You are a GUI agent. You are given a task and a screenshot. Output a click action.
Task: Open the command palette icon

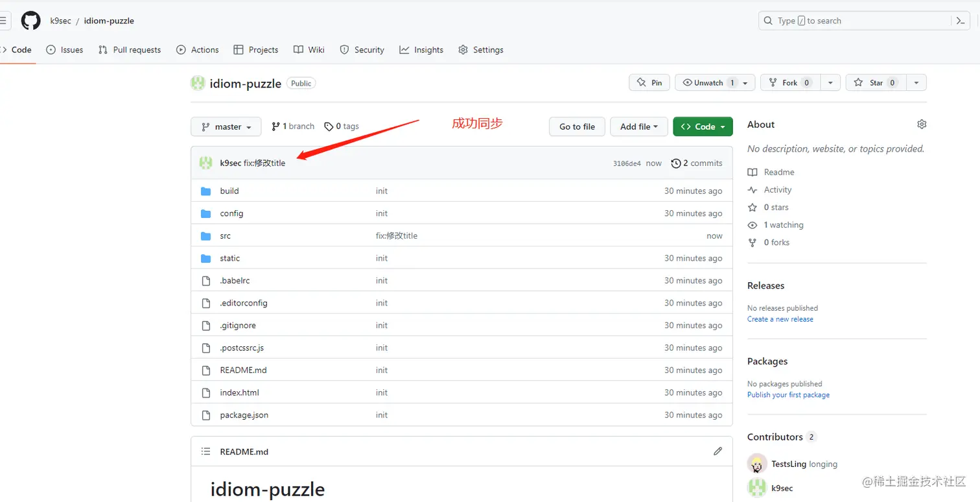(961, 21)
